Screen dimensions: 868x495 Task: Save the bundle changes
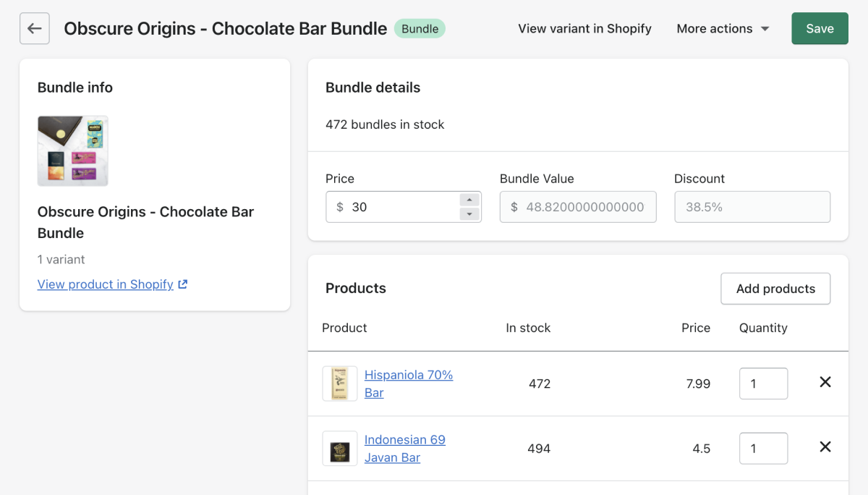tap(820, 28)
